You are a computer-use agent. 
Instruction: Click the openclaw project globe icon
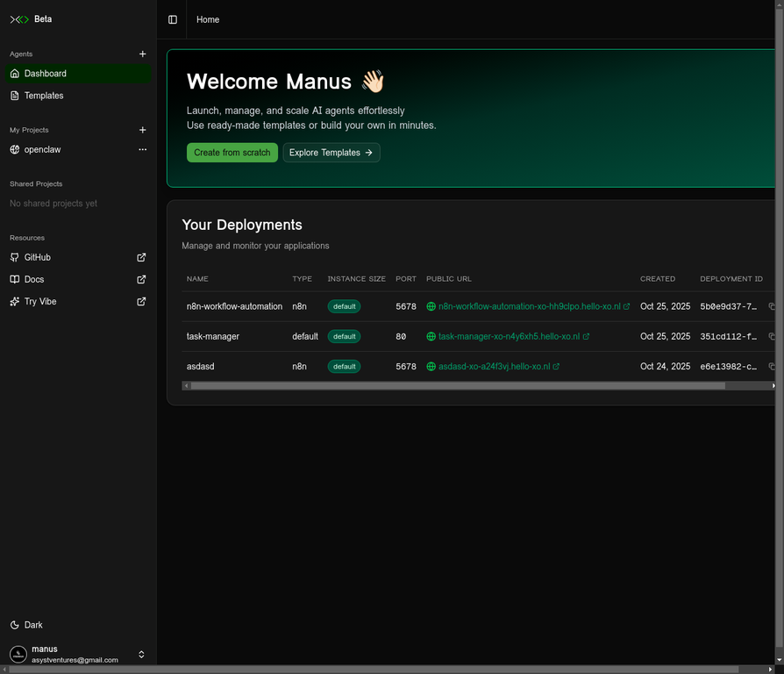13,149
